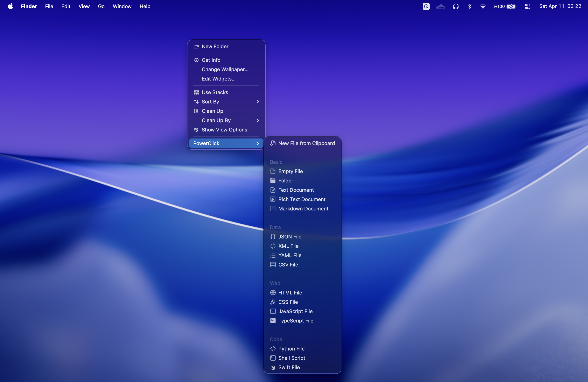588x382 pixels.
Task: Select Change Wallpaper from context menu
Action: [225, 69]
